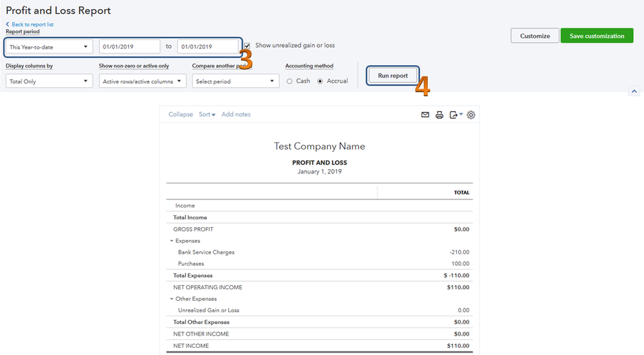Click Collapse in report toolbar
The image size is (644, 355).
181,115
